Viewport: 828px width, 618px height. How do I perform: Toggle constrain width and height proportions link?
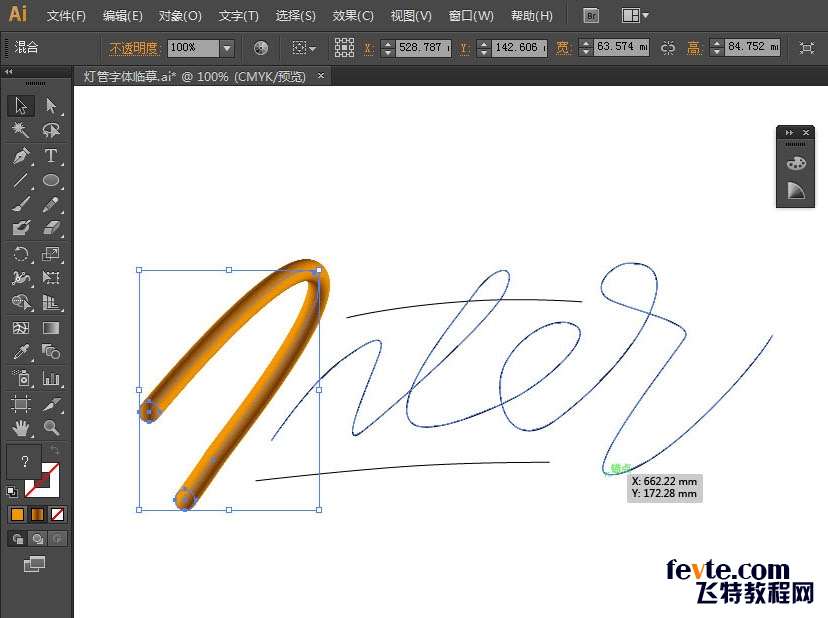point(667,48)
